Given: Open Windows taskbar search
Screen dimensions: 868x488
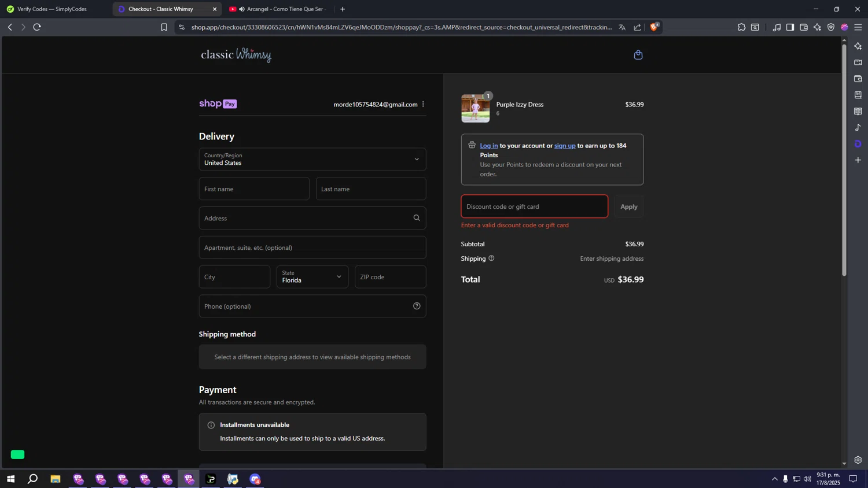Looking at the screenshot, I should [x=33, y=479].
